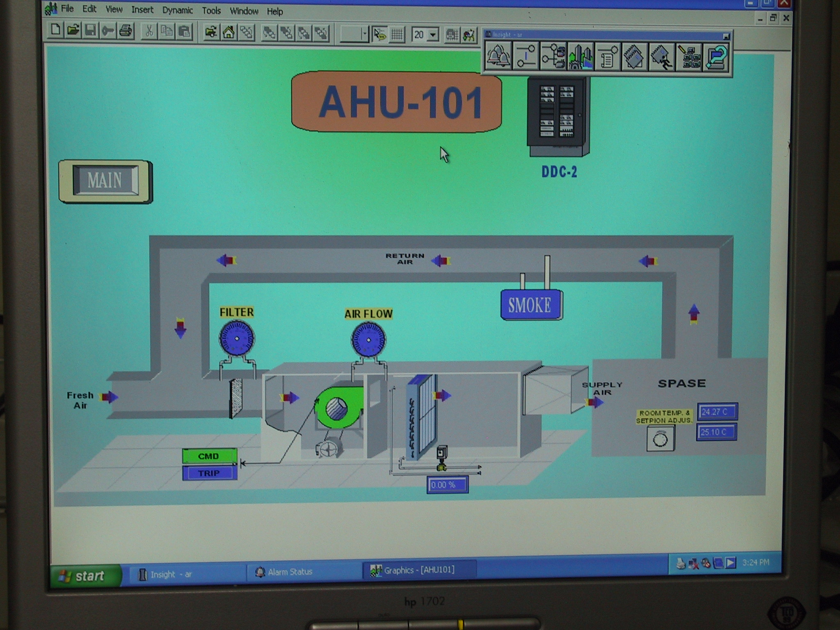Screen dimensions: 840x630
Task: Open the Graphics buildings icon in Insight toolbar
Action: click(x=580, y=57)
